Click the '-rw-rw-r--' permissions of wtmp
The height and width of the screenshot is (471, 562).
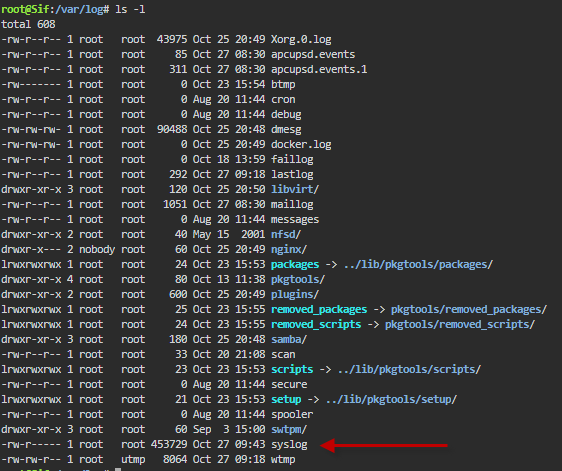coord(31,460)
